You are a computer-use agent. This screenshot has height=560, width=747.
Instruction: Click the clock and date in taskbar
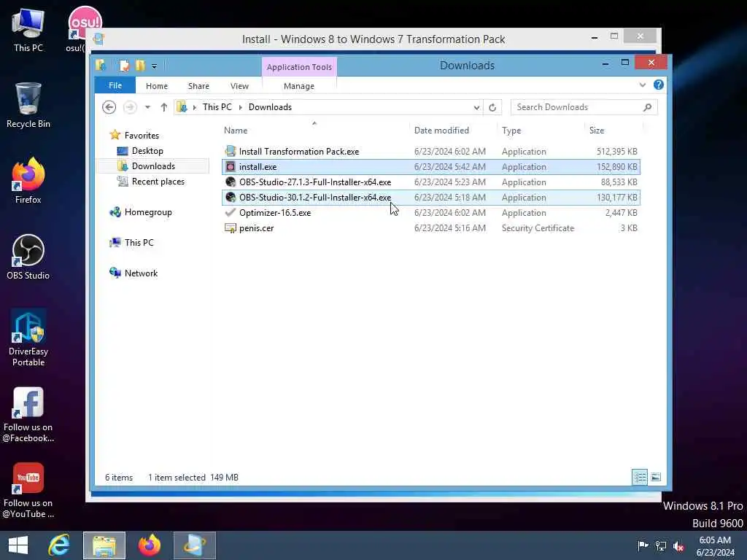tap(715, 545)
